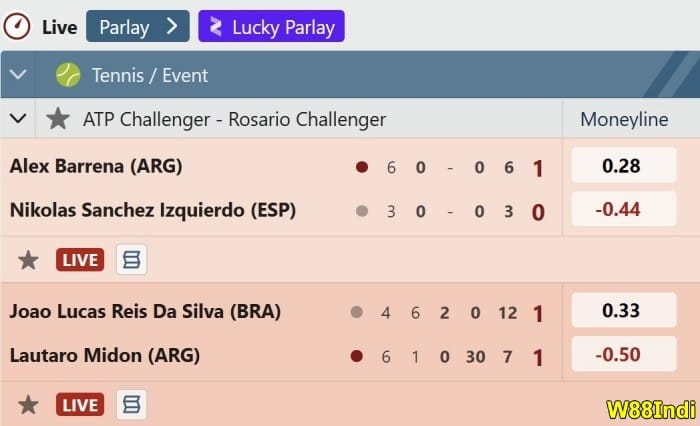This screenshot has height=426, width=700.
Task: Favorite the ATP Challenger Rosario league star
Action: pos(58,119)
